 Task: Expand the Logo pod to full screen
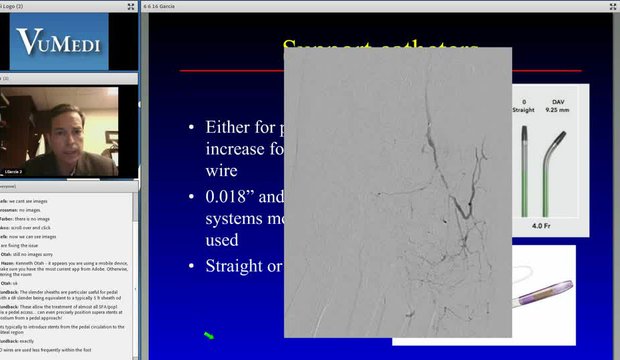131,6
